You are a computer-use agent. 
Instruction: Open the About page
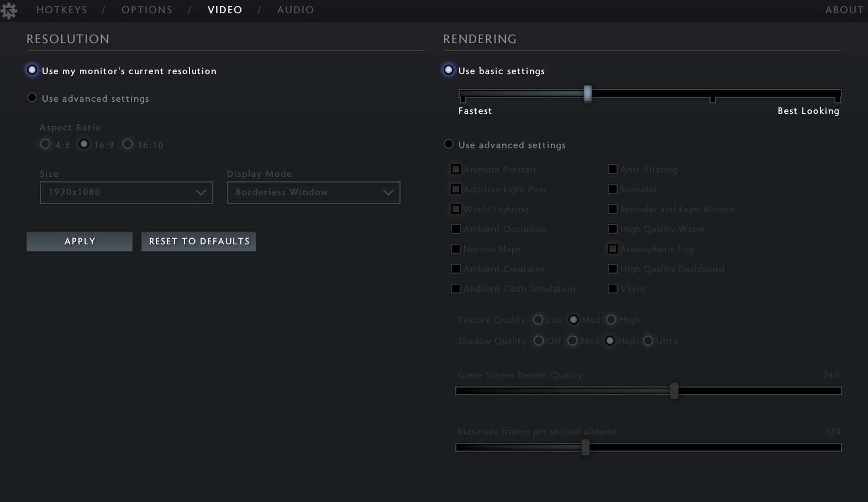[x=844, y=10]
